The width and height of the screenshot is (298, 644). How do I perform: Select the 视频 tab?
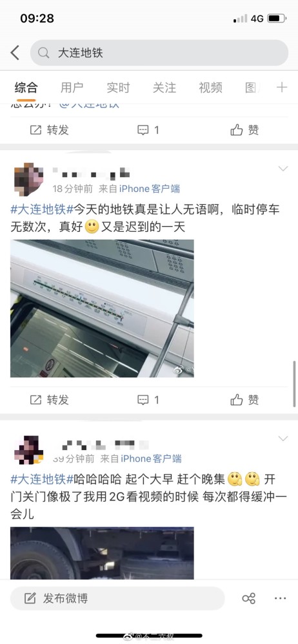(x=210, y=87)
